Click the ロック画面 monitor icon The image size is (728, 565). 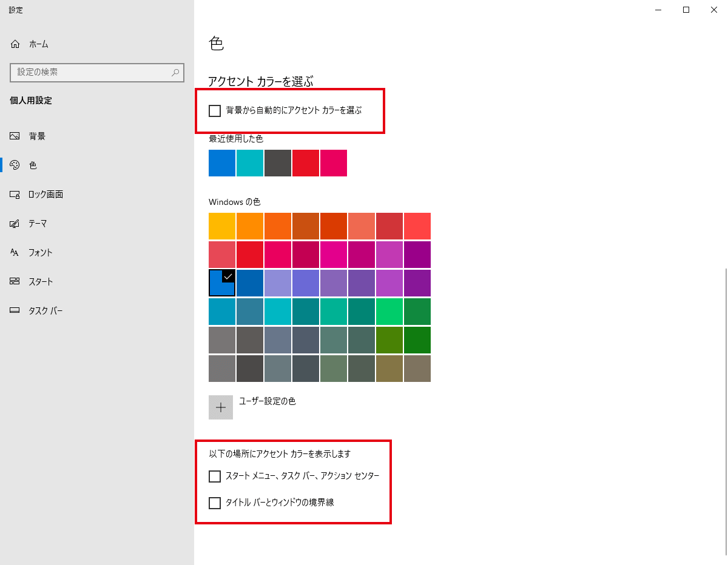point(15,195)
